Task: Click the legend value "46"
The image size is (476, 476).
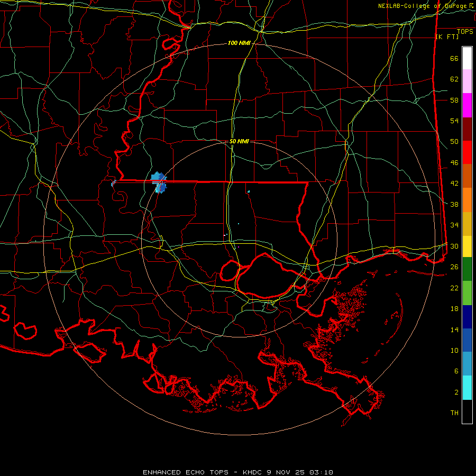Action: [454, 163]
